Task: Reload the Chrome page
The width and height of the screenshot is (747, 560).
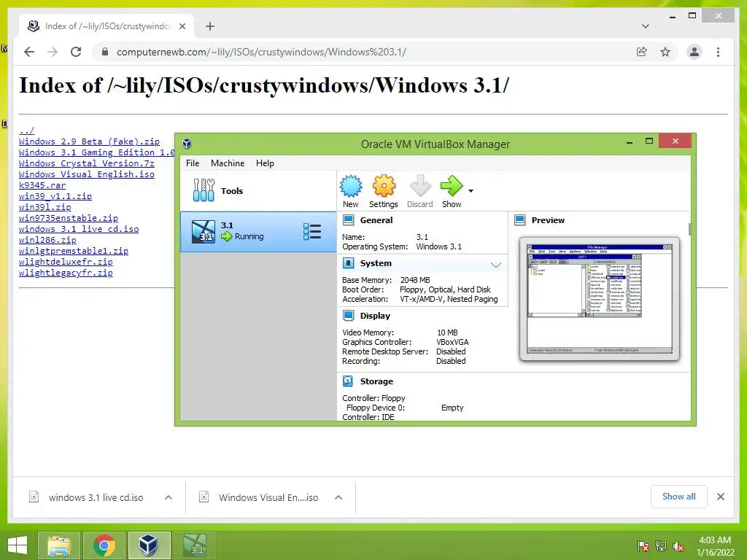Action: (76, 52)
